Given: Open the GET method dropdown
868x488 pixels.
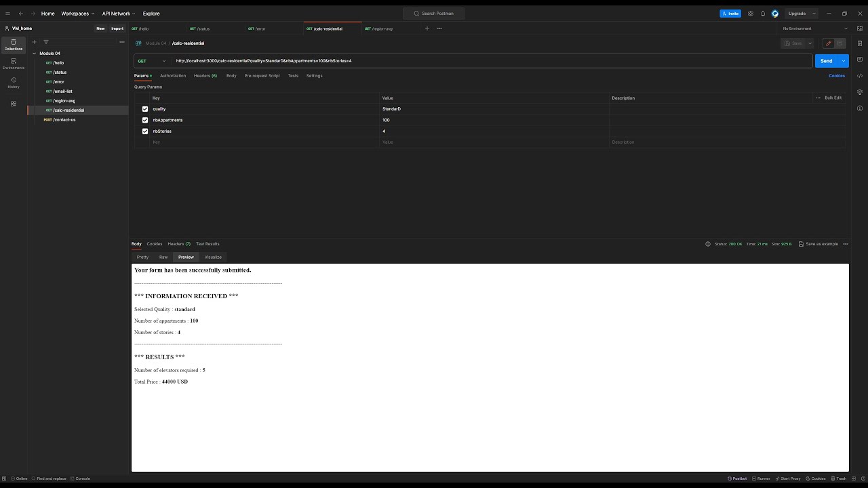Looking at the screenshot, I should tap(152, 61).
